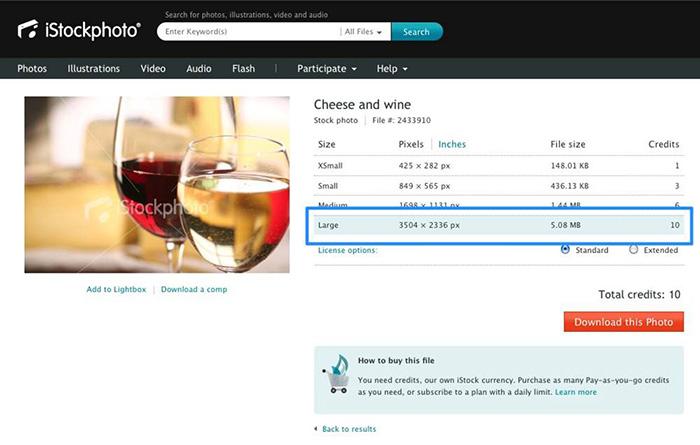Select the Extended license radio button

[633, 249]
